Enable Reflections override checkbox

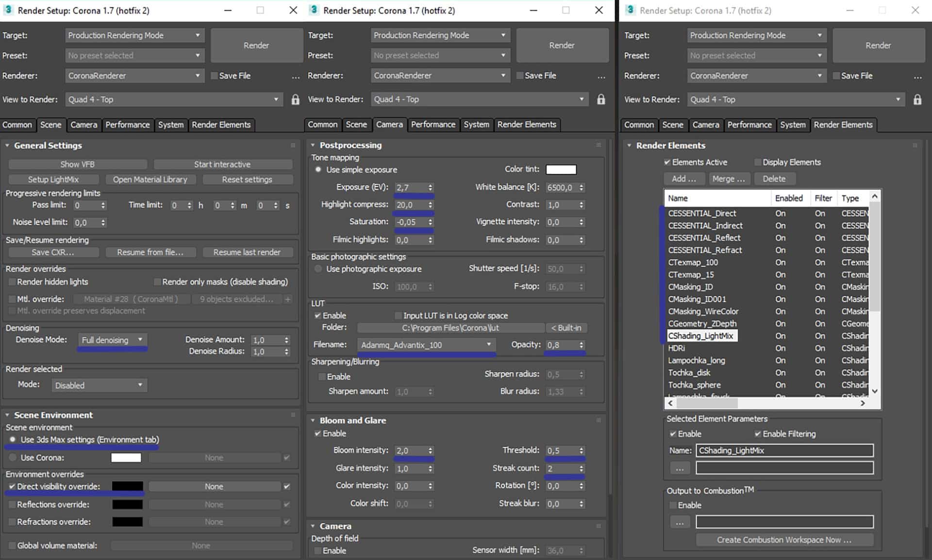click(x=12, y=505)
